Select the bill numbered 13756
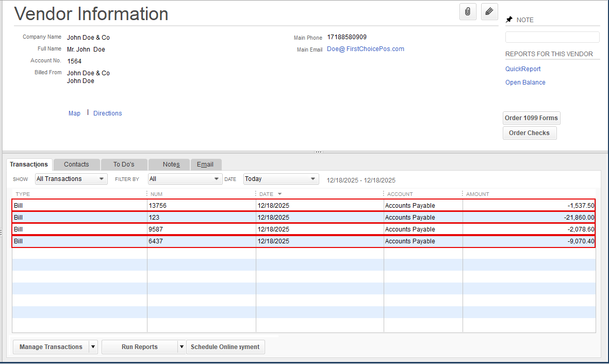 [x=158, y=206]
